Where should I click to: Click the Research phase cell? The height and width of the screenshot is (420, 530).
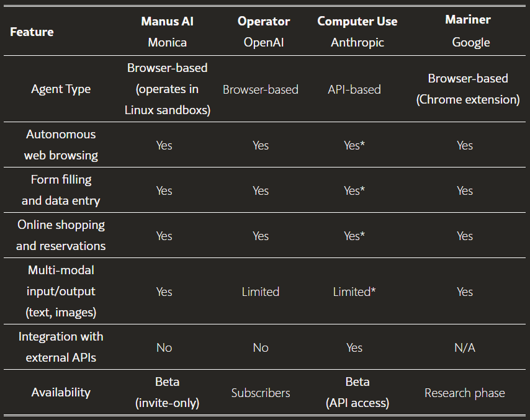(465, 393)
